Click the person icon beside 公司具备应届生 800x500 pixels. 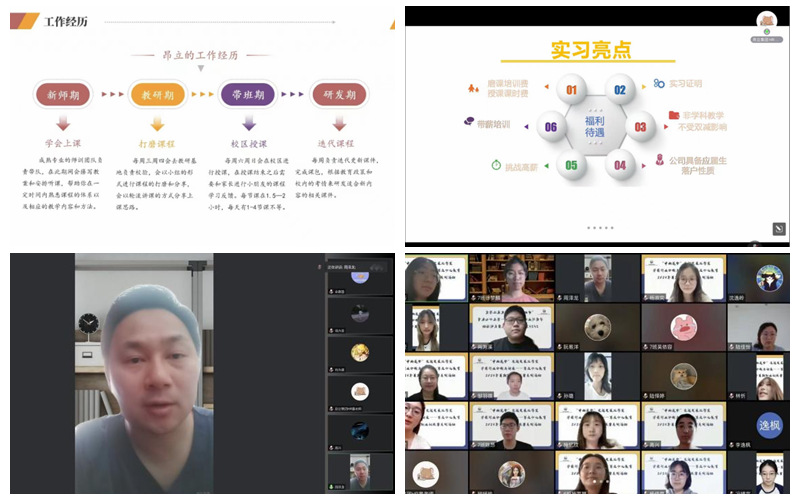[x=660, y=160]
